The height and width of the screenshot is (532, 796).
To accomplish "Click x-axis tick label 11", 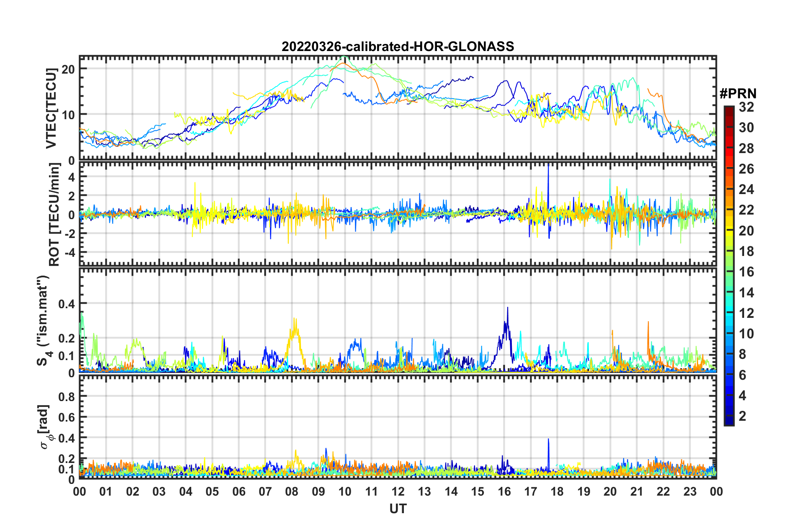I will coord(371,491).
